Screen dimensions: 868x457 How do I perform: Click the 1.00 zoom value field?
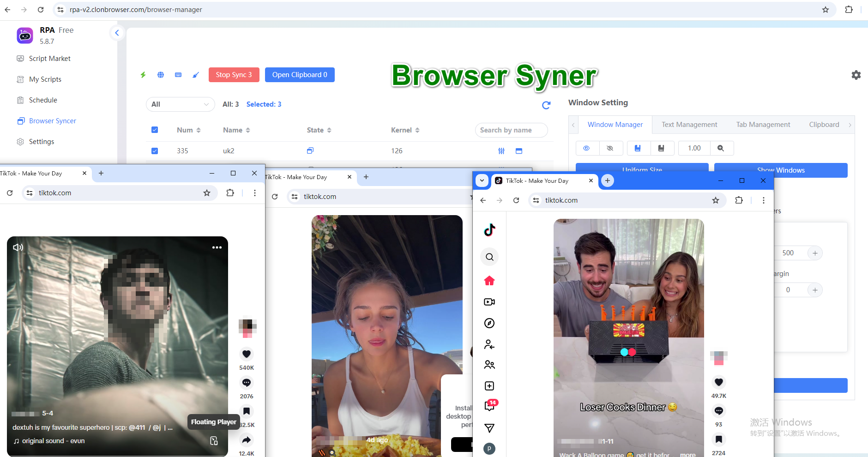pyautogui.click(x=694, y=148)
